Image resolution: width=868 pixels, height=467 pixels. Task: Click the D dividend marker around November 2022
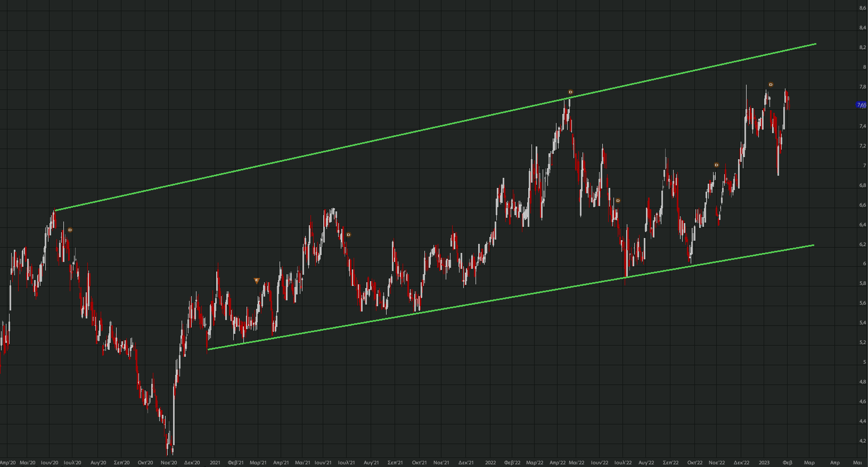click(x=716, y=165)
